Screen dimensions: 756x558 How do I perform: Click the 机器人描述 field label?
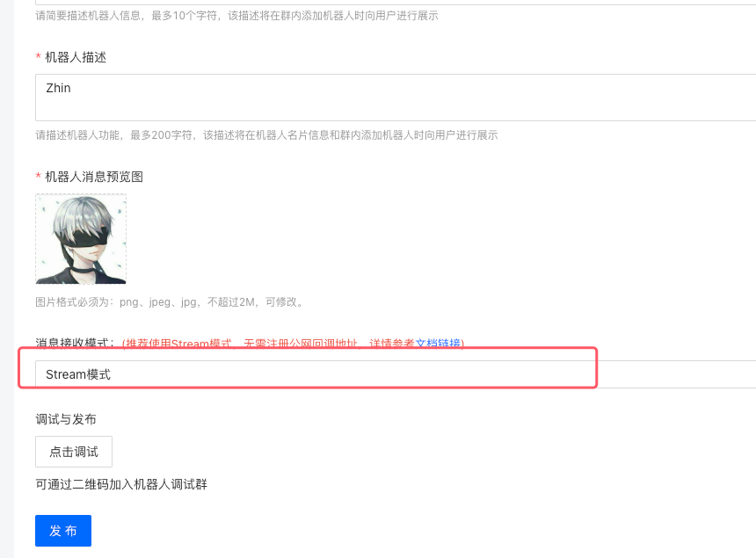click(76, 57)
